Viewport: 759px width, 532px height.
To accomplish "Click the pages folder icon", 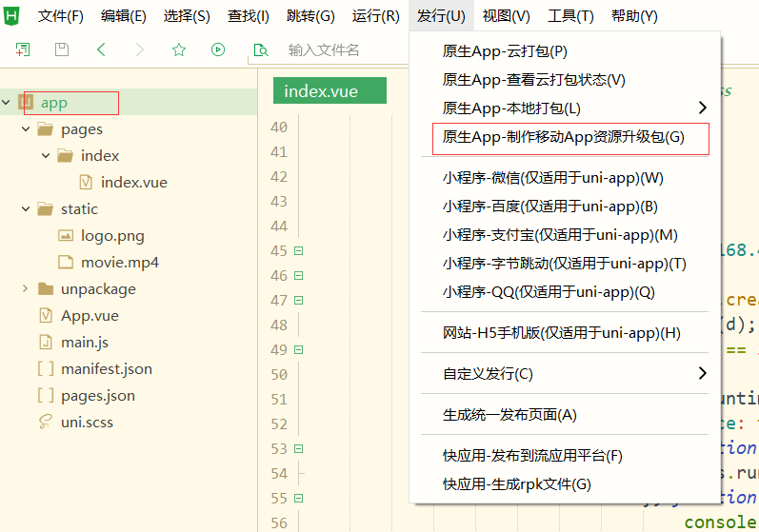I will (x=45, y=129).
